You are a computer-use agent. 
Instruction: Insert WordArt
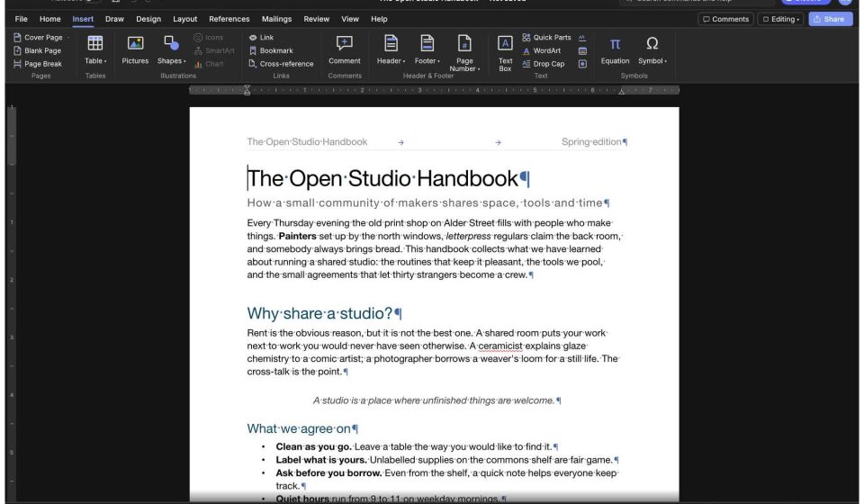(541, 50)
